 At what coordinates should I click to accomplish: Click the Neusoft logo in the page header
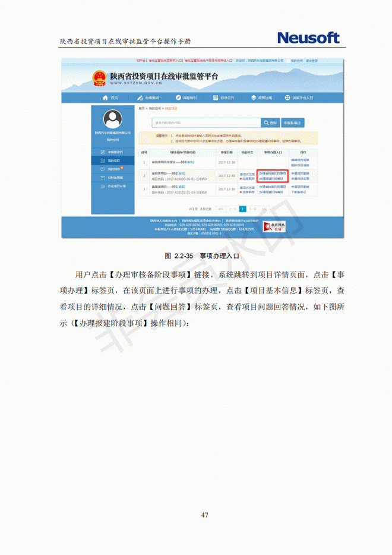click(308, 38)
